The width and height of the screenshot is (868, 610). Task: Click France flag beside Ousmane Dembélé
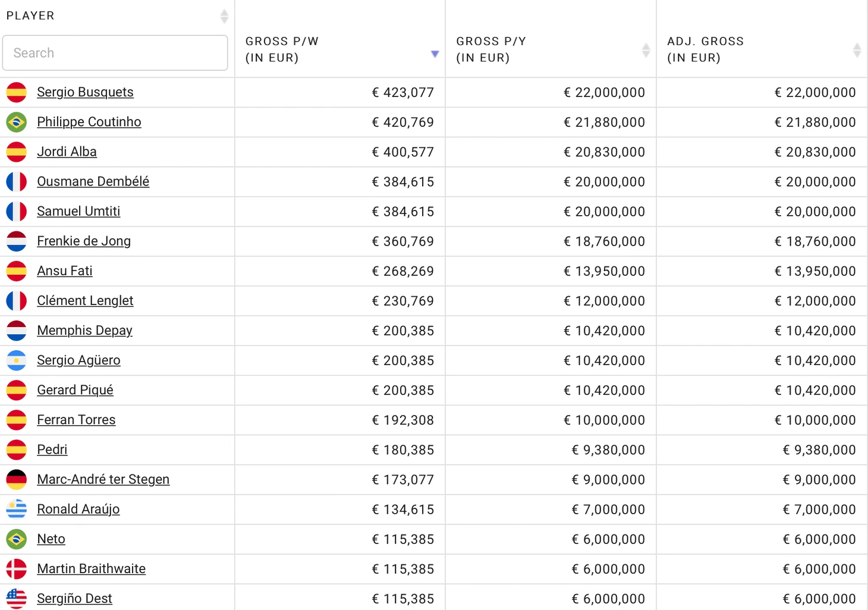pyautogui.click(x=17, y=181)
